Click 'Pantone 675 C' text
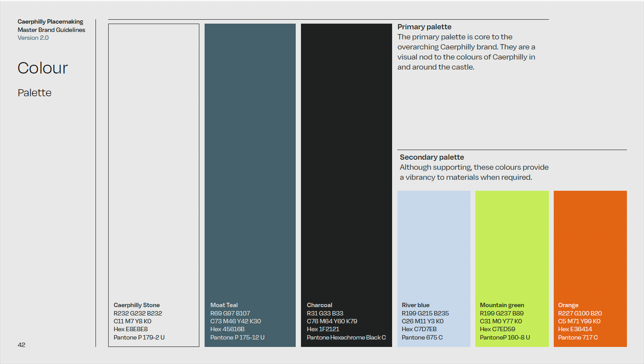 coord(422,337)
